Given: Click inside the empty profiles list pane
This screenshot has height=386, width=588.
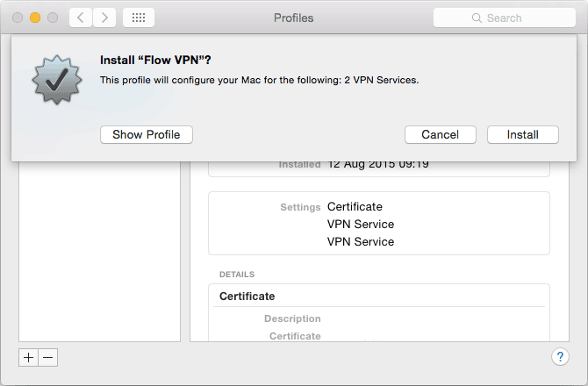Looking at the screenshot, I should pyautogui.click(x=99, y=252).
